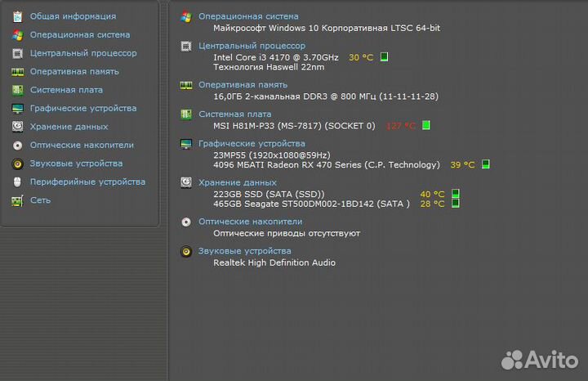Click 465GB Seagate ST500DM002 drive text

(x=311, y=204)
